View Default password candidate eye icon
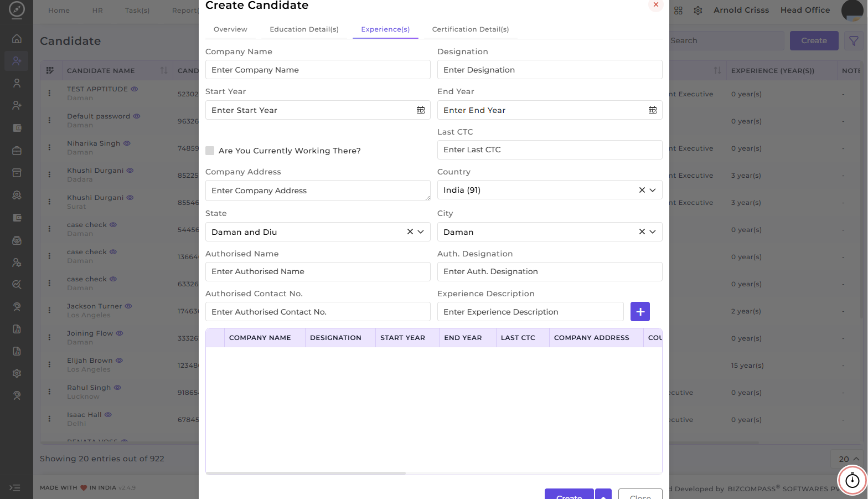This screenshot has height=499, width=868. click(x=137, y=116)
